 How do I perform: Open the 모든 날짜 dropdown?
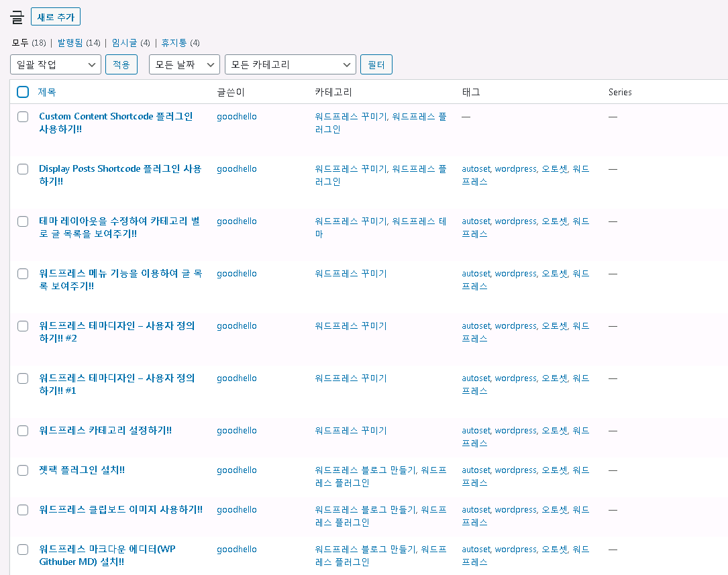tap(185, 64)
